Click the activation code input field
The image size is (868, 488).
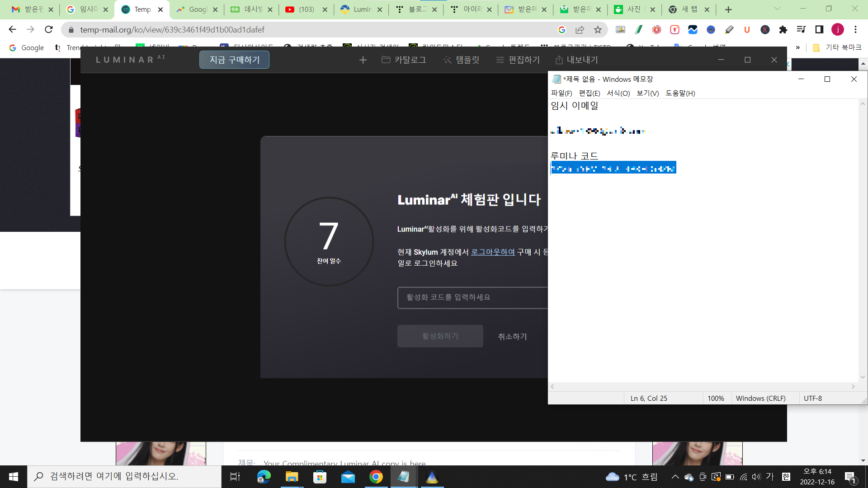click(472, 298)
